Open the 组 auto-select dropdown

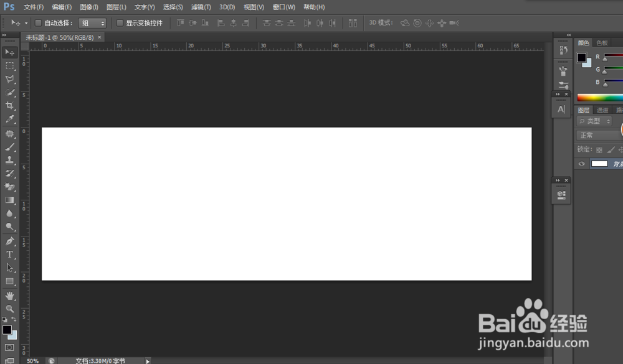pyautogui.click(x=92, y=24)
